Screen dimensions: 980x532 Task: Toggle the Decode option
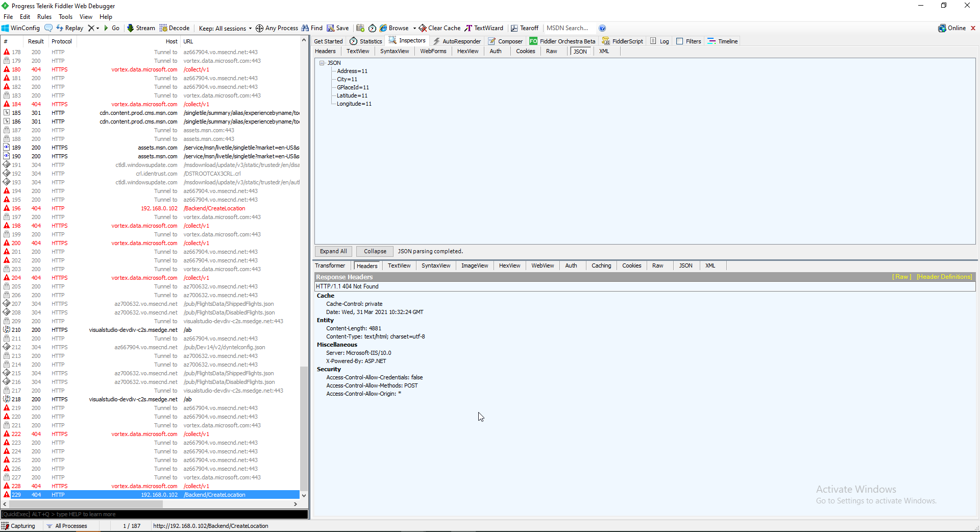(x=175, y=28)
